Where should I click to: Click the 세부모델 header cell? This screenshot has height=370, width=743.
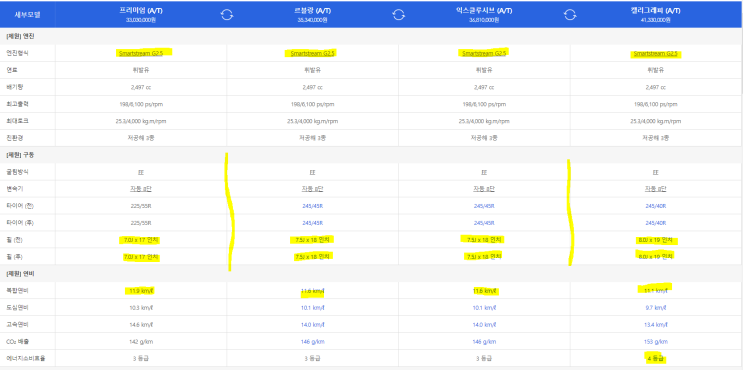click(27, 15)
